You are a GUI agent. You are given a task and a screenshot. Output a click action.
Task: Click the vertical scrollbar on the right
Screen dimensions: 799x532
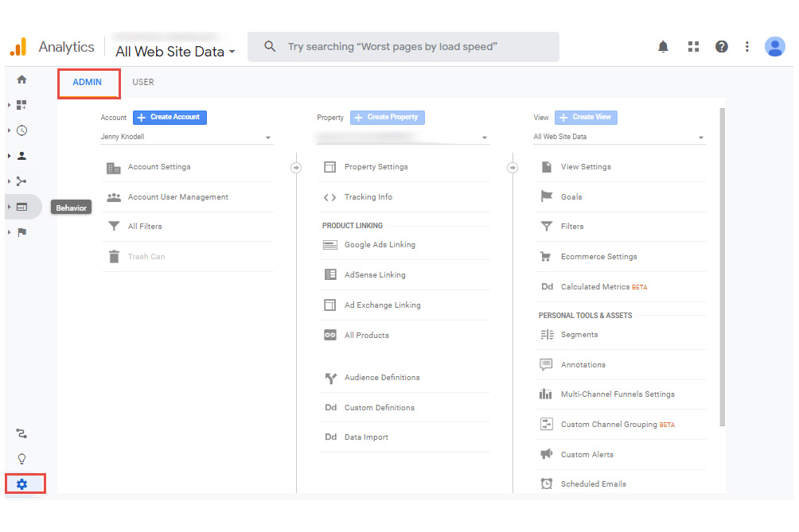tap(722, 262)
